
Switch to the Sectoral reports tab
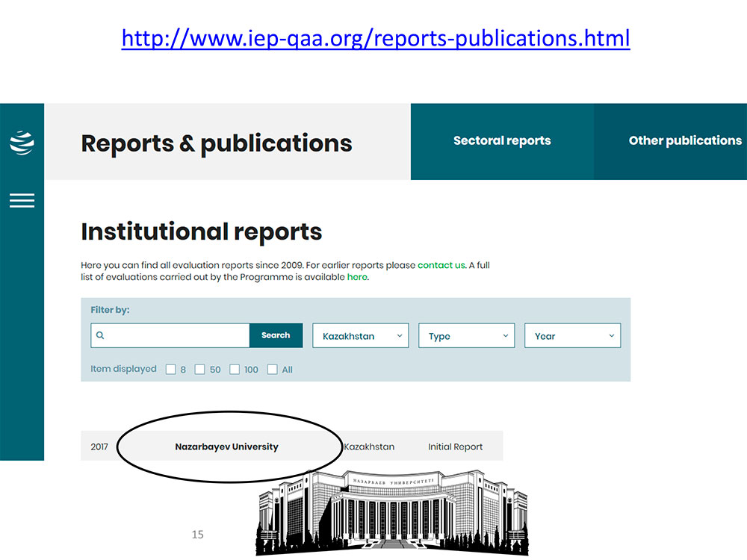click(502, 141)
